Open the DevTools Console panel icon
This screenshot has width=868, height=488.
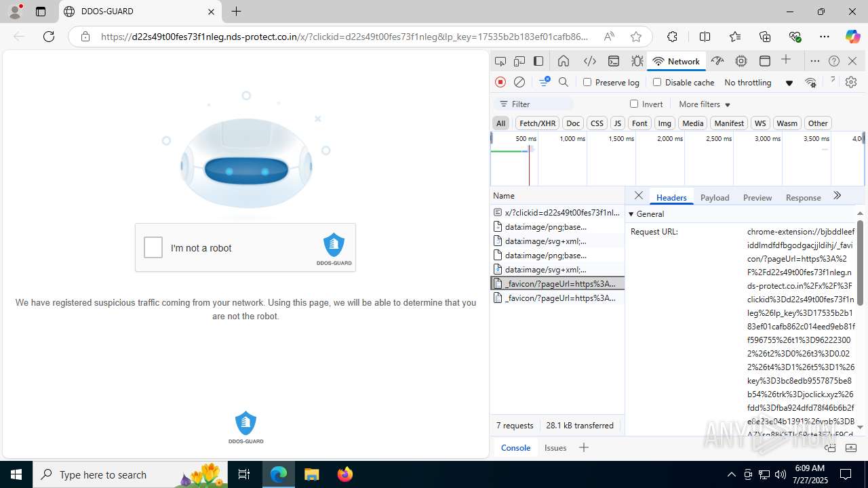[x=614, y=61]
